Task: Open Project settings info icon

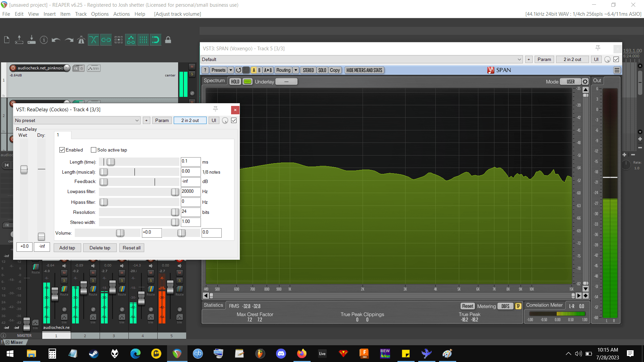Action: (x=44, y=40)
